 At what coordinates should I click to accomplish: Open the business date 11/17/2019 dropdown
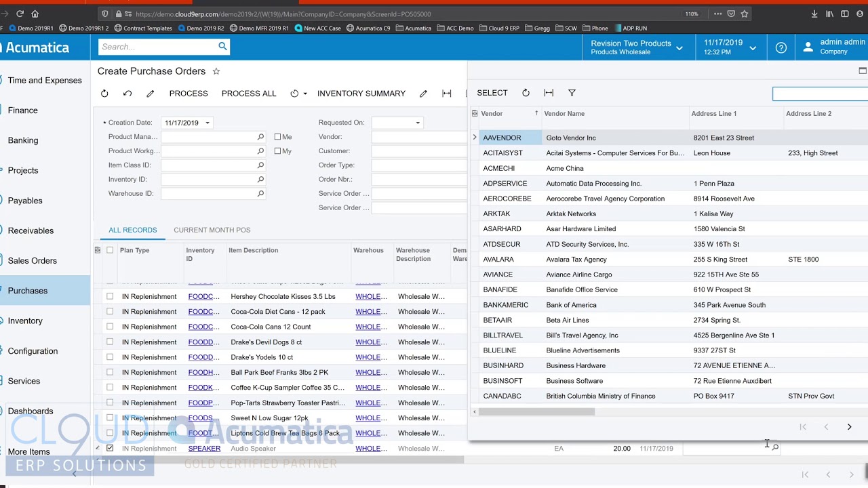[x=729, y=47]
